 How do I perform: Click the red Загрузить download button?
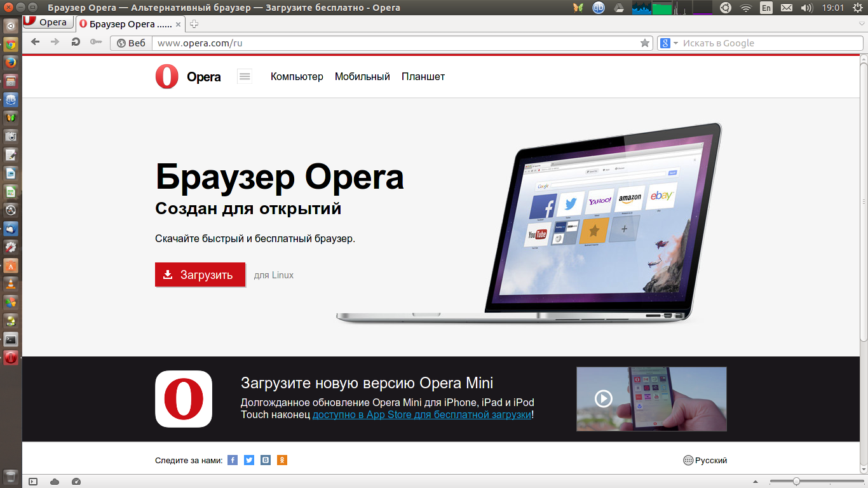point(200,274)
